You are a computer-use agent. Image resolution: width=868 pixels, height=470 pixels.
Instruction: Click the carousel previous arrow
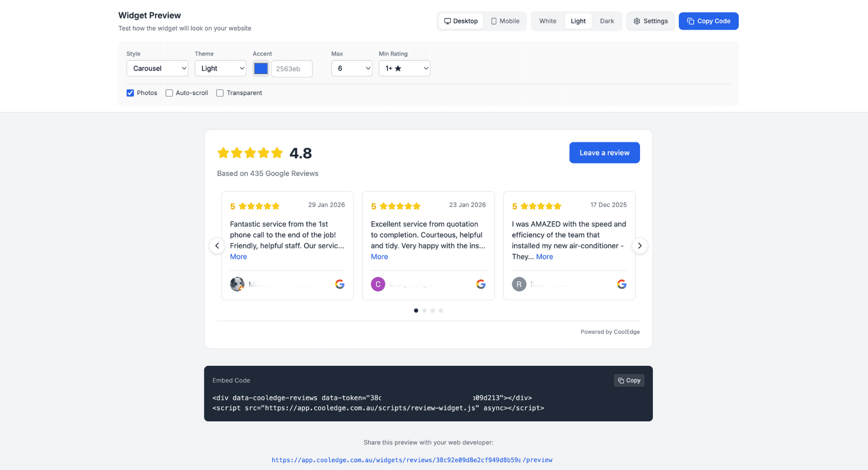(217, 246)
